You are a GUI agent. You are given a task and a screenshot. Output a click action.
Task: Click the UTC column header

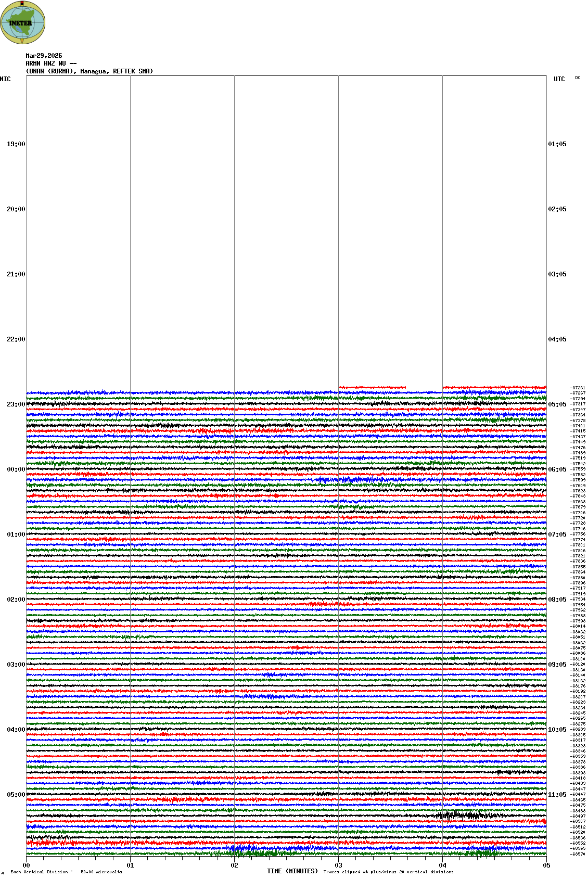tap(559, 79)
